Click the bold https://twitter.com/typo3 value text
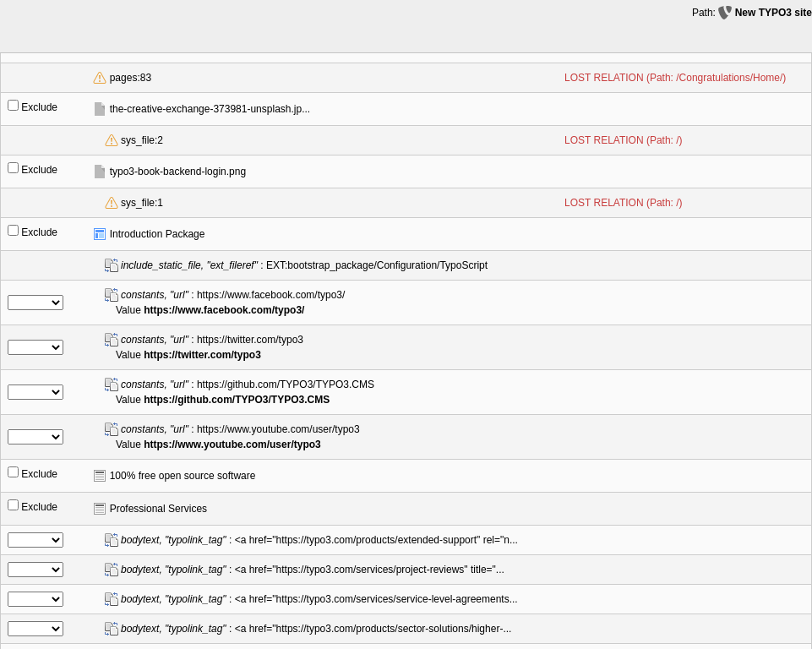This screenshot has width=812, height=649. pos(202,354)
